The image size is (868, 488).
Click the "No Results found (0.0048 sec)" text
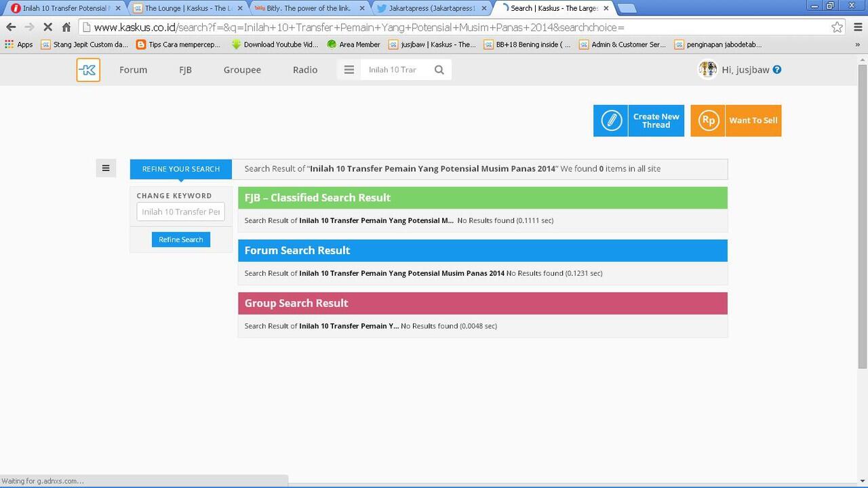click(449, 326)
